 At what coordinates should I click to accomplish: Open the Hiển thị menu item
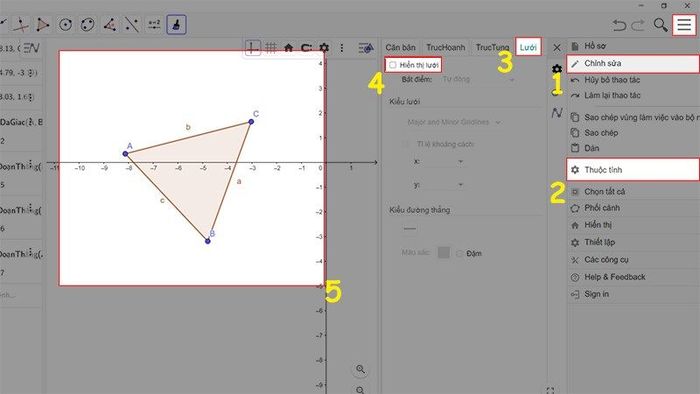633,225
